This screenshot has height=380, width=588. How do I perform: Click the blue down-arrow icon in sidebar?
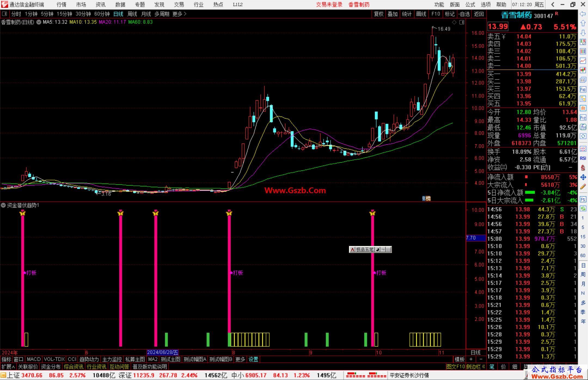(583, 33)
